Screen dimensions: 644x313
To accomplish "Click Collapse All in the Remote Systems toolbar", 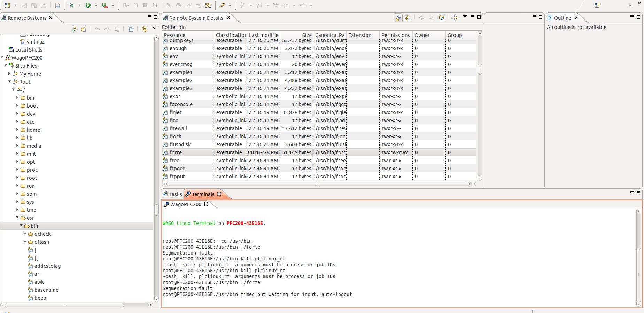I will click(x=131, y=29).
